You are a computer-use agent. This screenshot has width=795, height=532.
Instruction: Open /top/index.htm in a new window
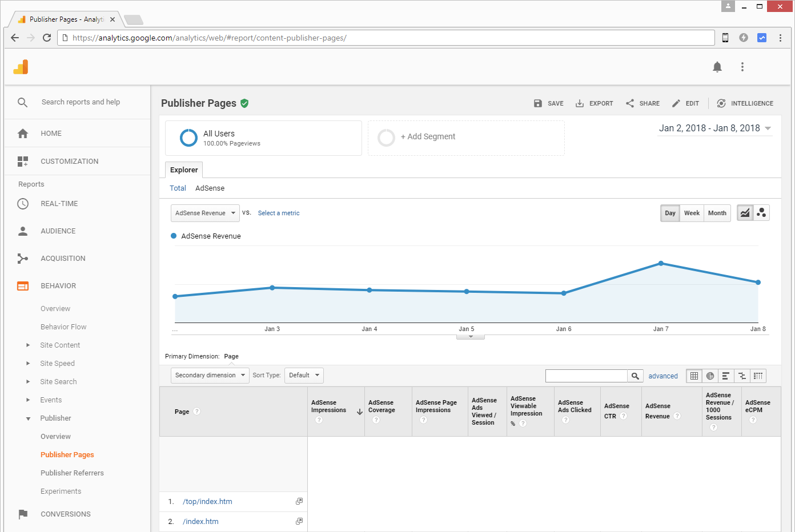click(299, 501)
